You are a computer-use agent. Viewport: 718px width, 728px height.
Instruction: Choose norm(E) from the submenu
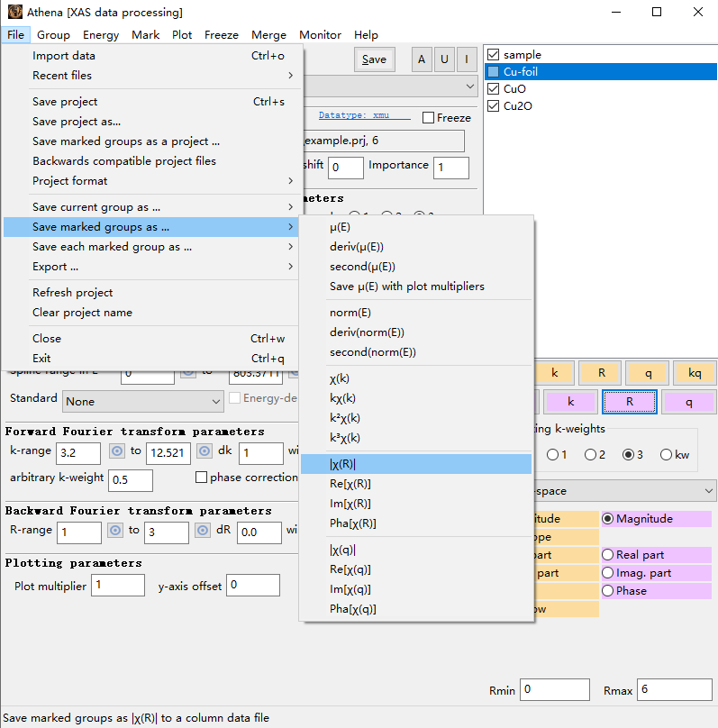tap(416, 313)
